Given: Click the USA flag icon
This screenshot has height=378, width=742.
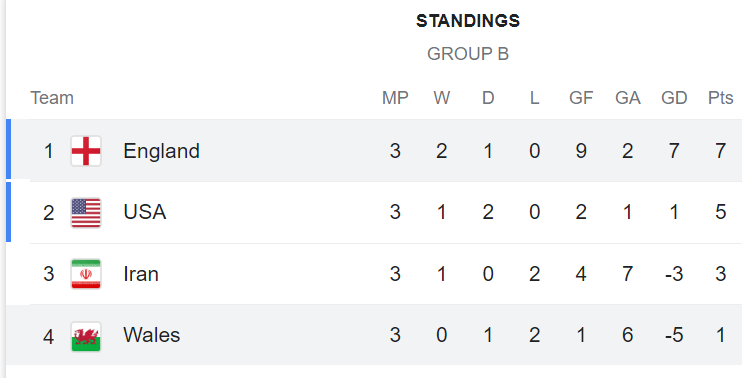Looking at the screenshot, I should point(86,212).
